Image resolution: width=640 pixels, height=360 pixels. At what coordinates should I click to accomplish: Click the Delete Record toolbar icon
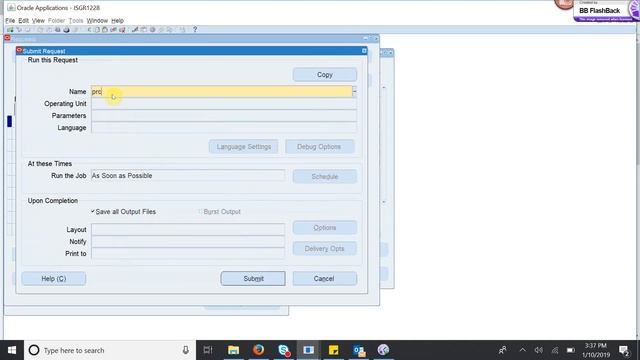[122, 30]
